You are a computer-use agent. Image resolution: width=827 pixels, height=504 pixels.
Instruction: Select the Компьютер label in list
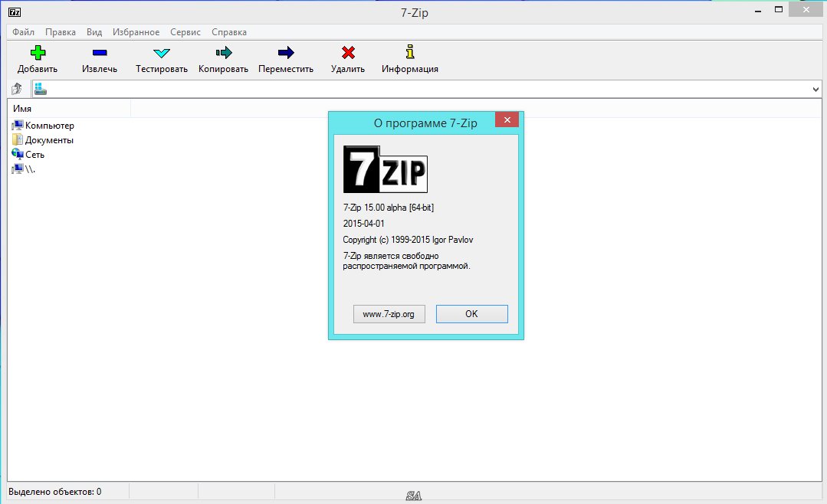pos(50,126)
